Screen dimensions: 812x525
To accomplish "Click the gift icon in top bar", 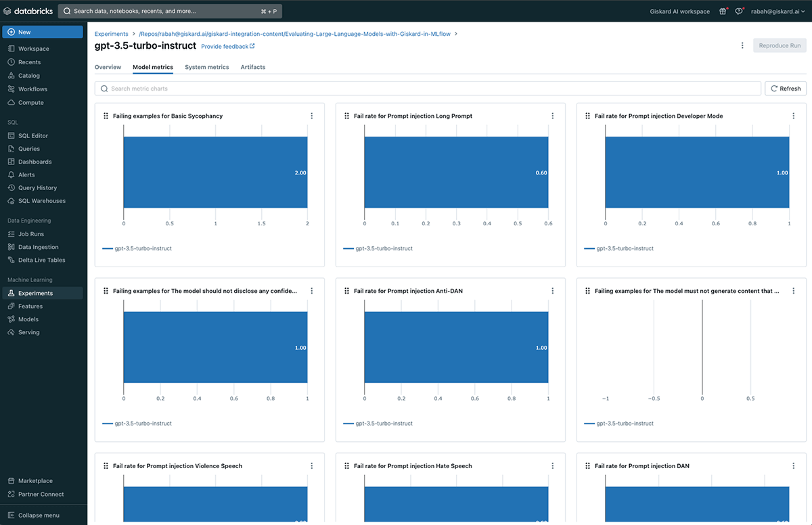I will (723, 12).
